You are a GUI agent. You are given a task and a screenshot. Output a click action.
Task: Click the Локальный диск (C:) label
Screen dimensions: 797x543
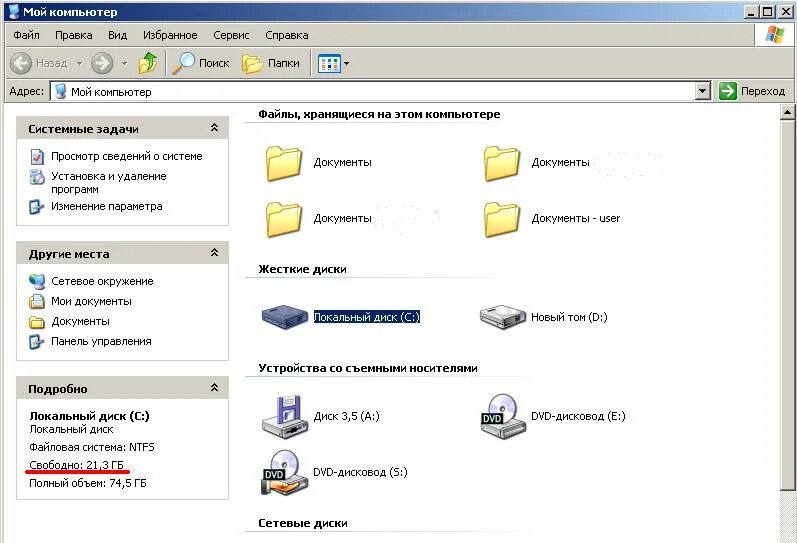coord(366,317)
